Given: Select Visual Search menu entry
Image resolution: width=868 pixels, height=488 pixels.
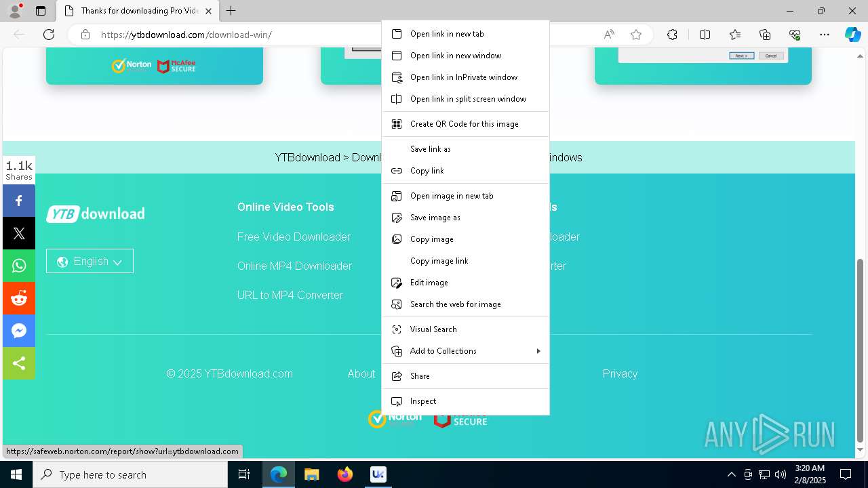Looking at the screenshot, I should (466, 329).
